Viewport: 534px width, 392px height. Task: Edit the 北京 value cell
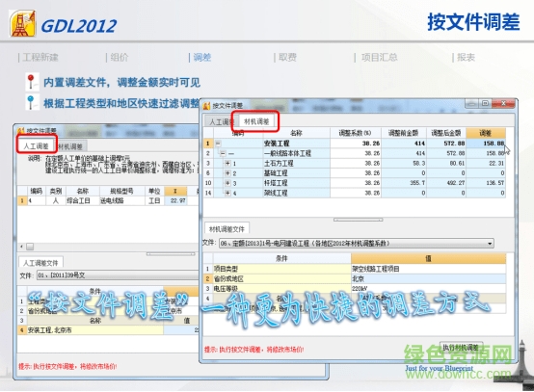pyautogui.click(x=428, y=278)
